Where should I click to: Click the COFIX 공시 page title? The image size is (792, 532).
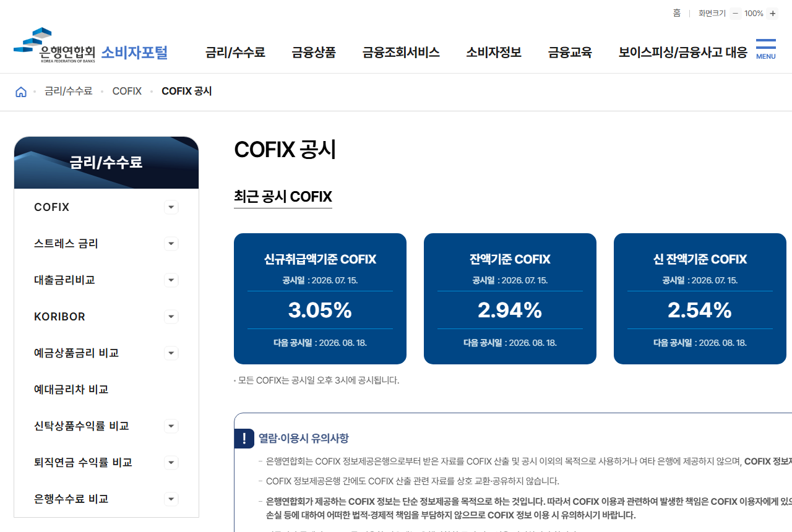tap(285, 150)
